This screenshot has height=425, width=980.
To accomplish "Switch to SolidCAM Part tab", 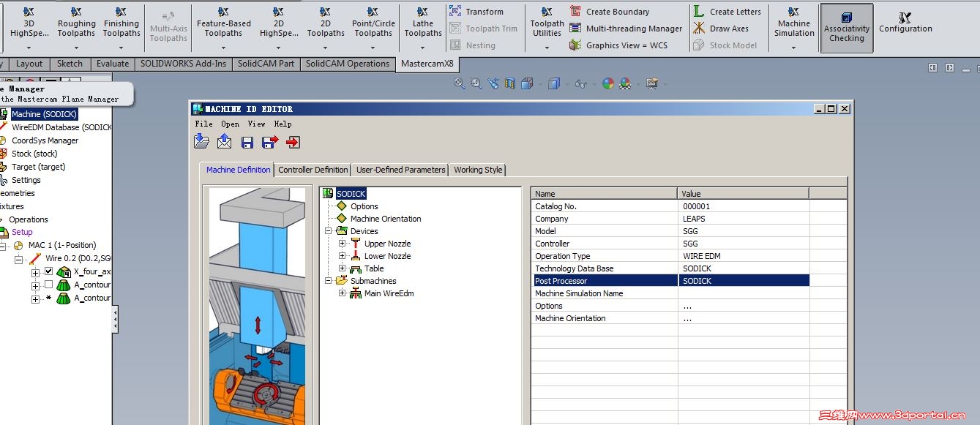I will [x=266, y=64].
